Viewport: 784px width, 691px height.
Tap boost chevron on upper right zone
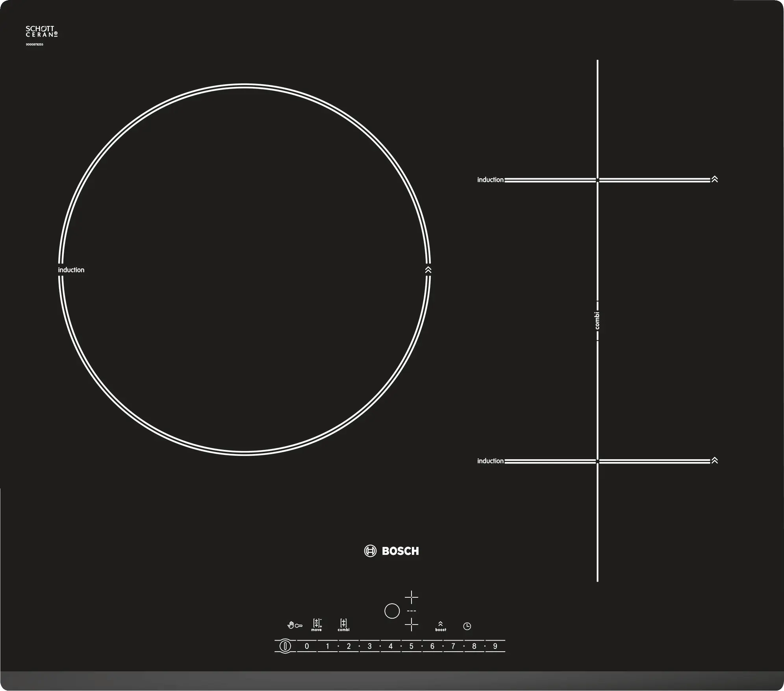(x=715, y=179)
